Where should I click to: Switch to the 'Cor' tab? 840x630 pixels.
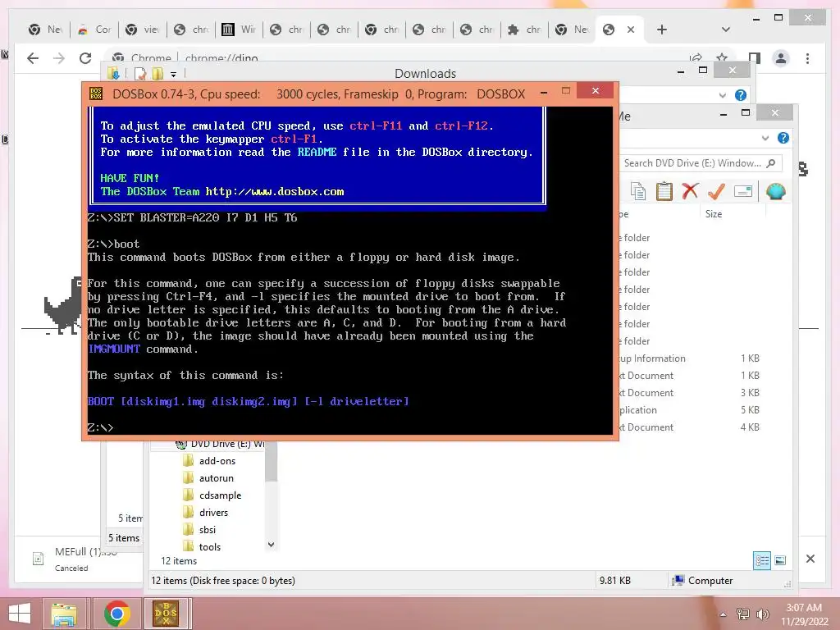tap(95, 30)
